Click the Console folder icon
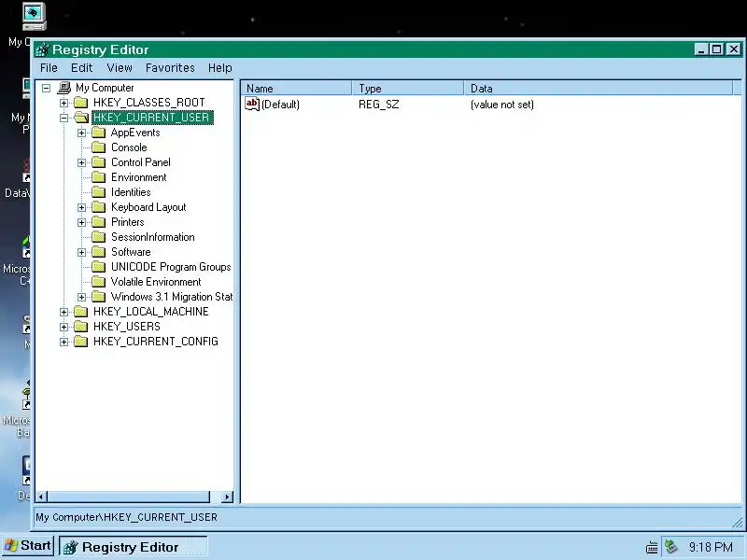This screenshot has width=747, height=560. click(99, 147)
